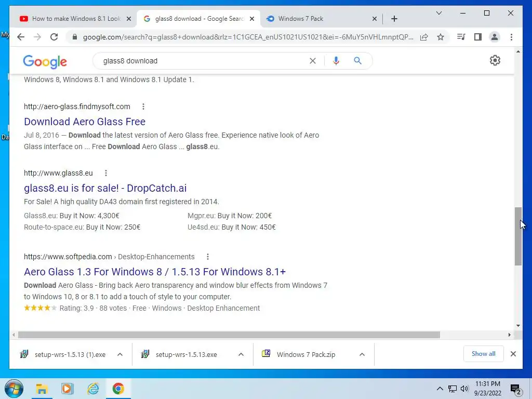532x399 pixels.
Task: Open the Ue4sd.eu Buy it Now sitelink
Action: (231, 228)
